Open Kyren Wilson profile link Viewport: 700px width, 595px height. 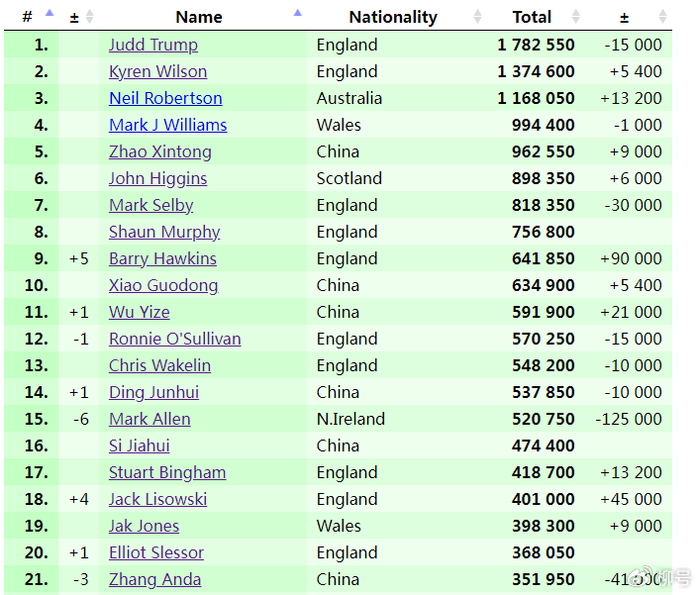158,72
